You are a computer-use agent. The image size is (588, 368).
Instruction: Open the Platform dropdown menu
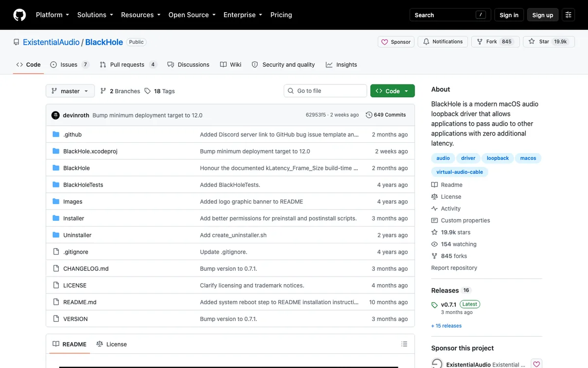(52, 15)
